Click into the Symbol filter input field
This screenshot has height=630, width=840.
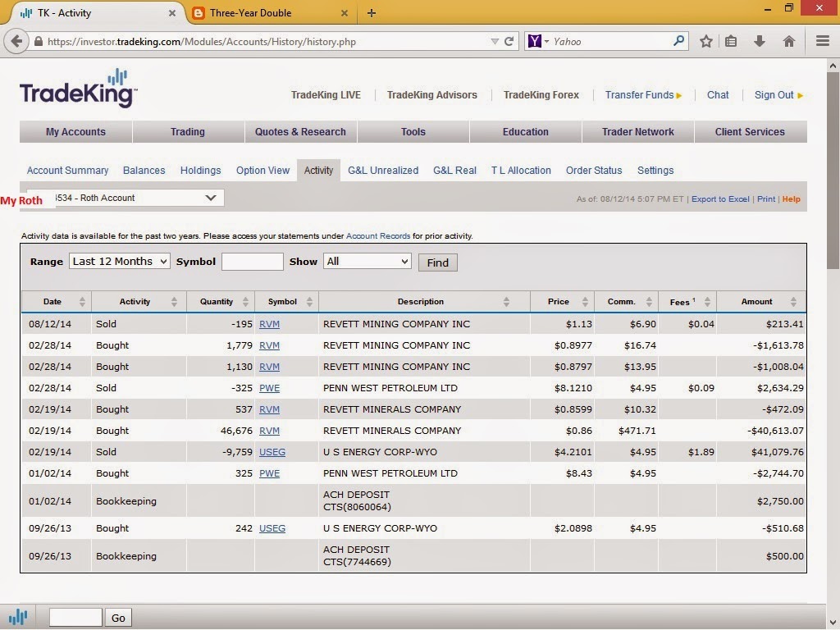(x=253, y=262)
